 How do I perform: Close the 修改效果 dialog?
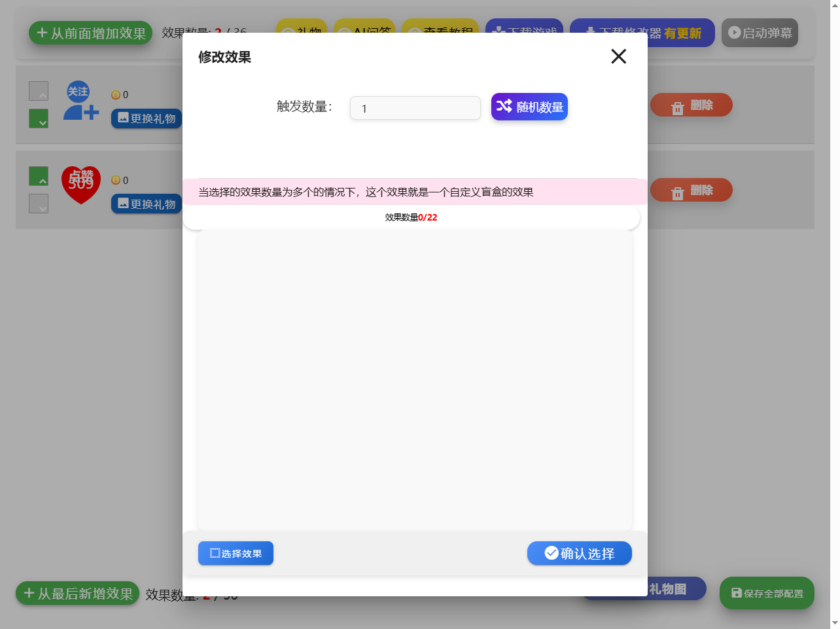618,57
